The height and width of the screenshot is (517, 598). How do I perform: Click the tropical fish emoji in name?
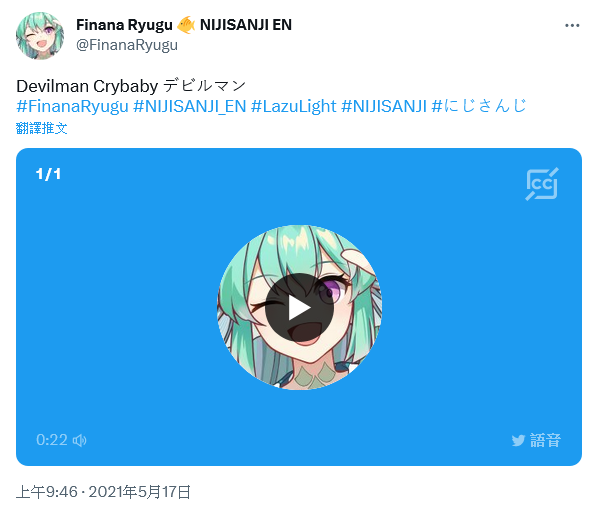[186, 25]
